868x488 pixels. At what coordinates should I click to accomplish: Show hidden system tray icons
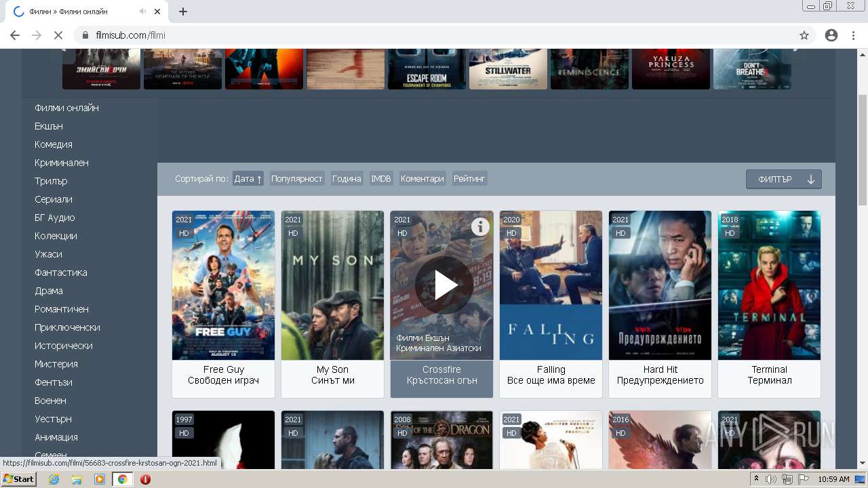[x=756, y=479]
